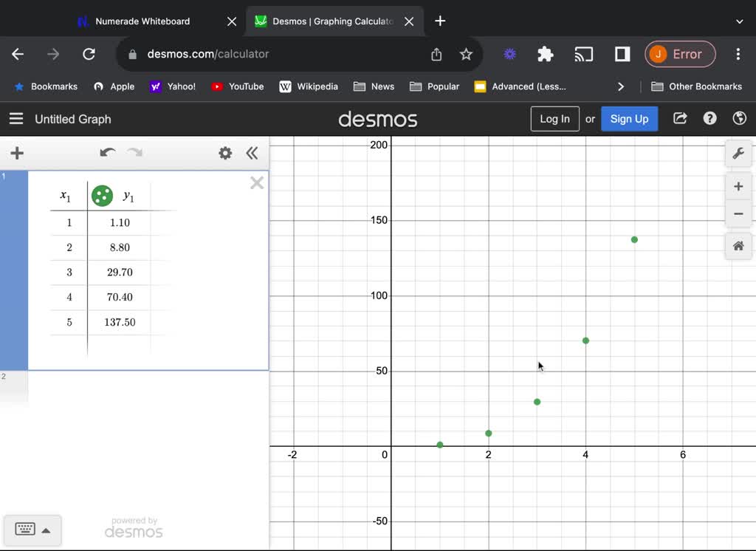The height and width of the screenshot is (551, 756).
Task: Open the Wikipedia bookmark in the bookmarks bar
Action: [x=309, y=86]
